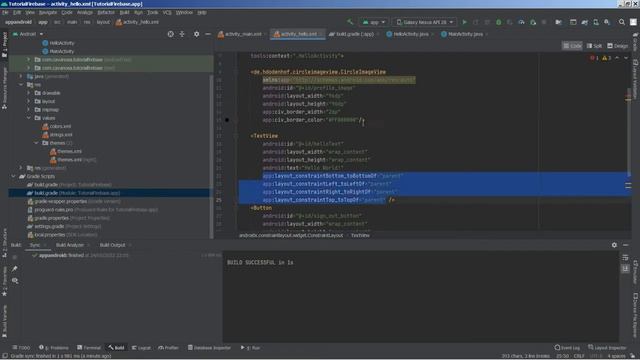This screenshot has height=360, width=640.
Task: Switch editor to Split view mode
Action: pos(594,46)
